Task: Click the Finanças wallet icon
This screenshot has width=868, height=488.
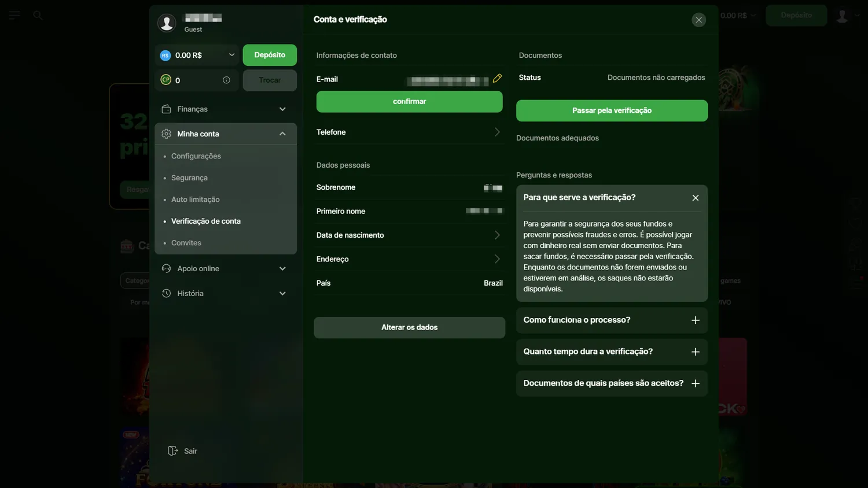Action: pyautogui.click(x=166, y=109)
